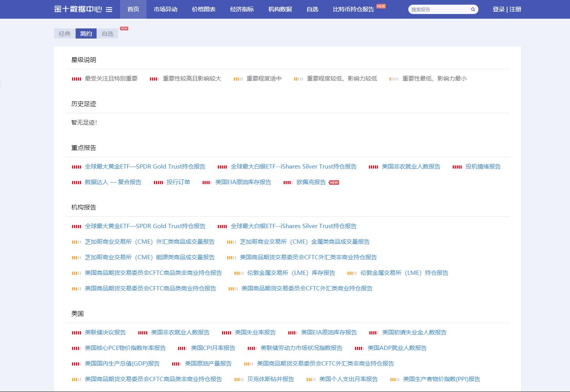Screen dimensions: 570x392
Task: Click the 金十数据中心 logo
Action: (x=78, y=9)
